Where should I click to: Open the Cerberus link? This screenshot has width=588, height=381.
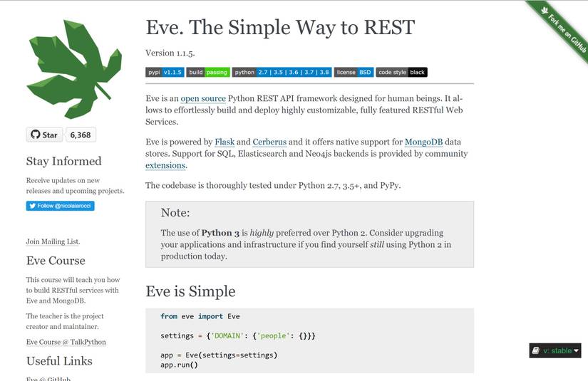269,142
